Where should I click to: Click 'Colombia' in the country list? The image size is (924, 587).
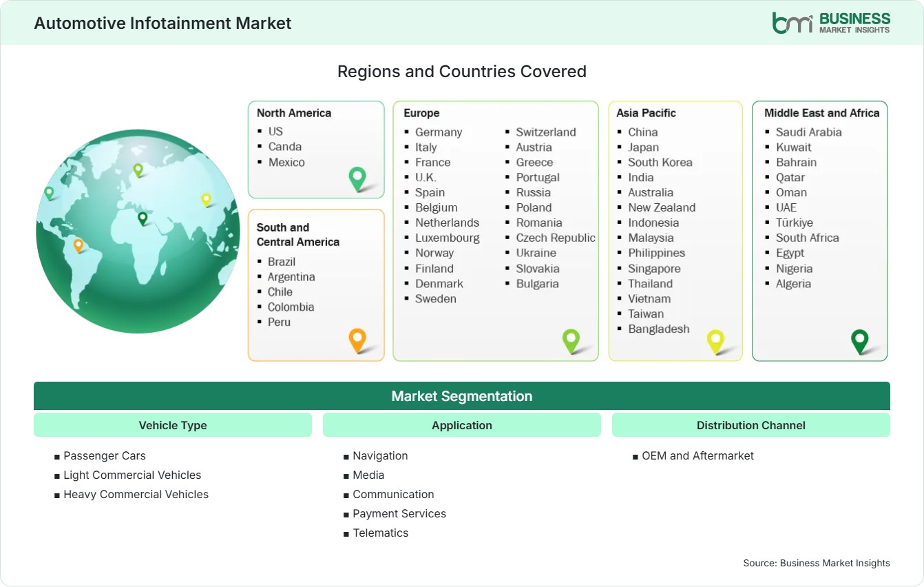(x=291, y=307)
